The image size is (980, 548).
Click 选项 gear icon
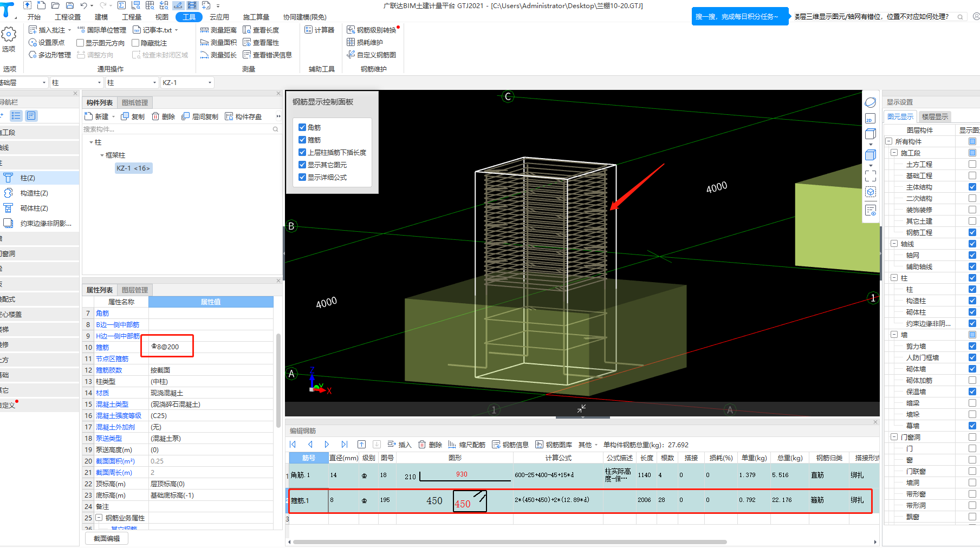point(9,35)
